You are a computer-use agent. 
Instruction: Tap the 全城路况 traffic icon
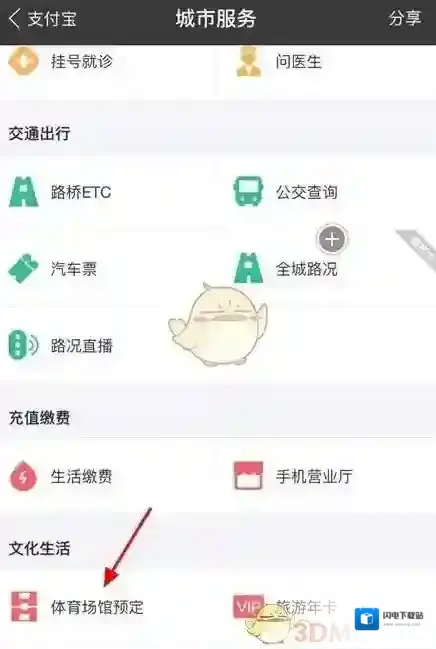coord(248,268)
